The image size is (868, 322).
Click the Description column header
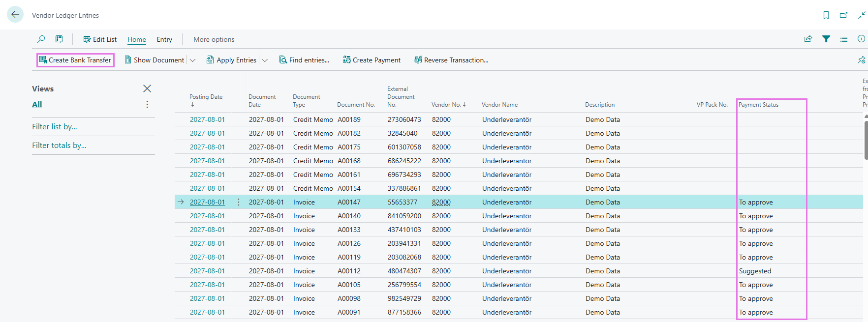[600, 105]
